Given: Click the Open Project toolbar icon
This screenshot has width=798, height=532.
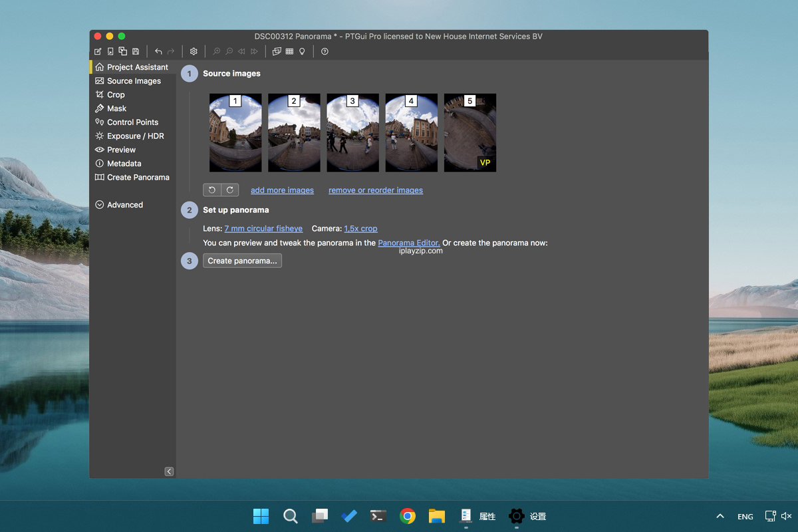Looking at the screenshot, I should coord(110,51).
